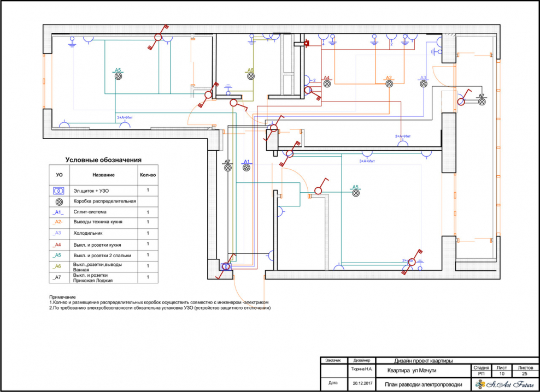This screenshot has height=392, width=540.
Task: Click the date value 20.12.2017
Action: (359, 384)
